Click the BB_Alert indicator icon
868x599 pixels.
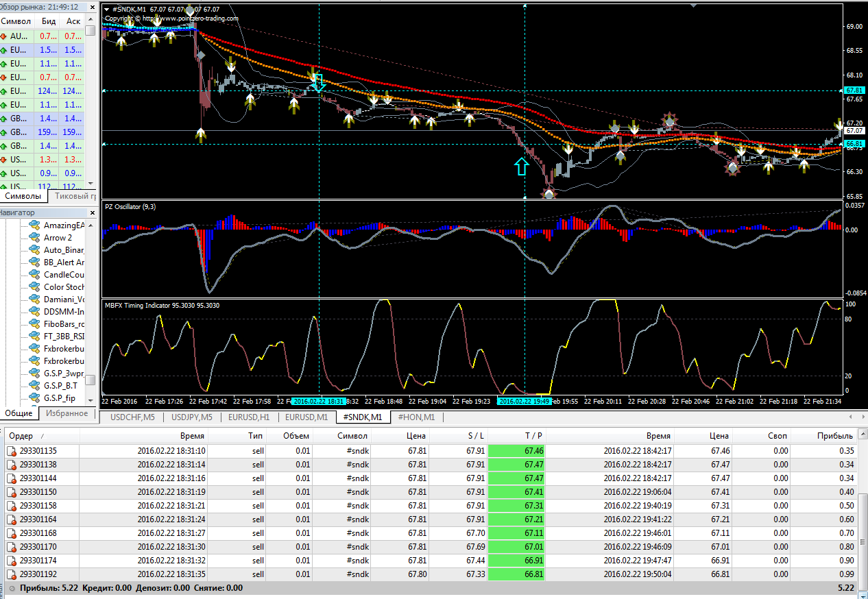click(x=34, y=262)
